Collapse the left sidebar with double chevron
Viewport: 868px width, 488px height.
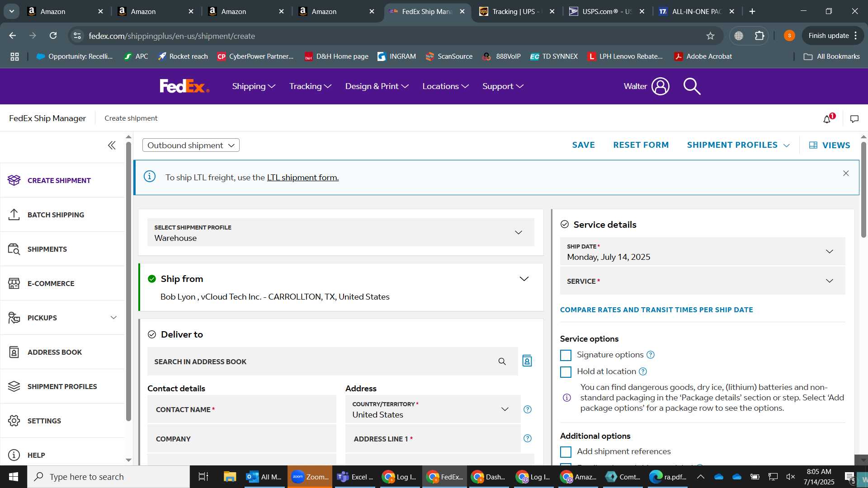[x=112, y=145]
